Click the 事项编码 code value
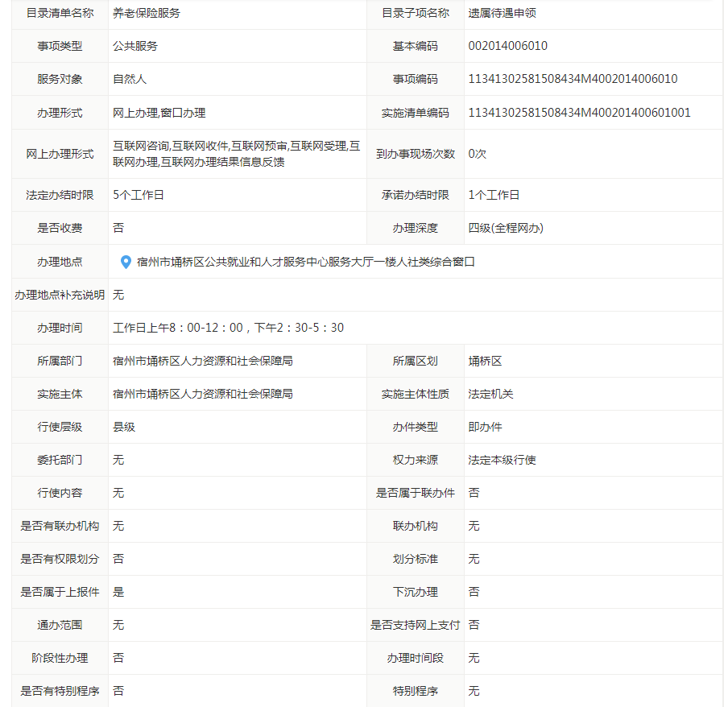The height and width of the screenshot is (707, 728). pyautogui.click(x=573, y=79)
